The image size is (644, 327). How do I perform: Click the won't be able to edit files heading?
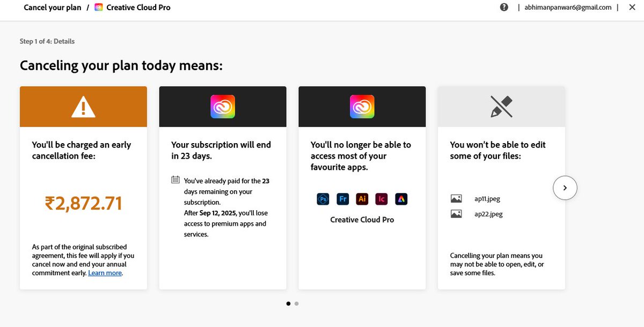tap(498, 151)
